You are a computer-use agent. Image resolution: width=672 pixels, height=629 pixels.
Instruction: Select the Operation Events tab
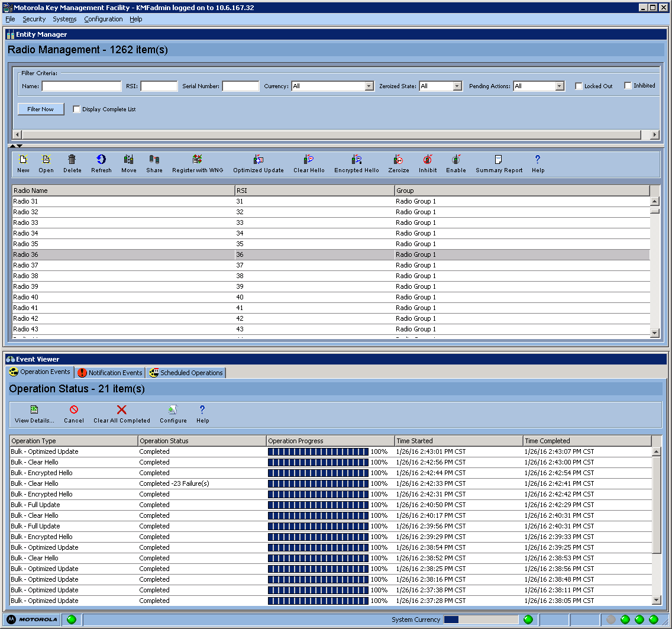[x=40, y=372]
